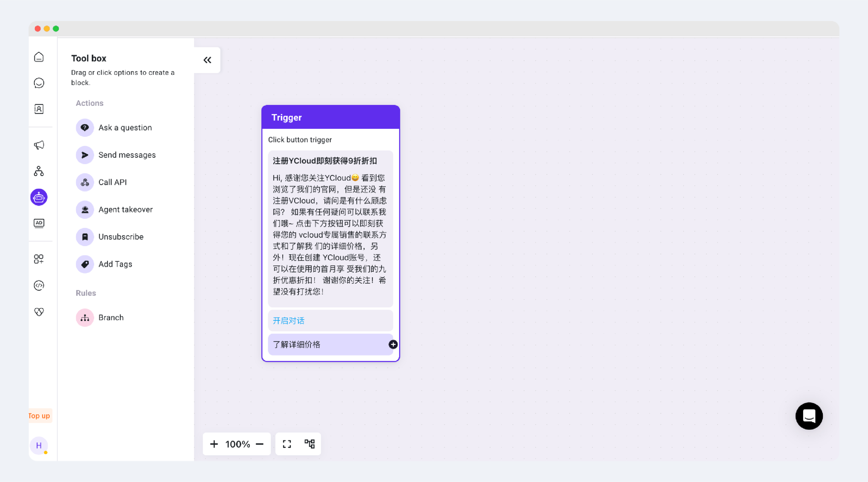The width and height of the screenshot is (868, 482).
Task: Open the developer code icon
Action: (x=39, y=285)
